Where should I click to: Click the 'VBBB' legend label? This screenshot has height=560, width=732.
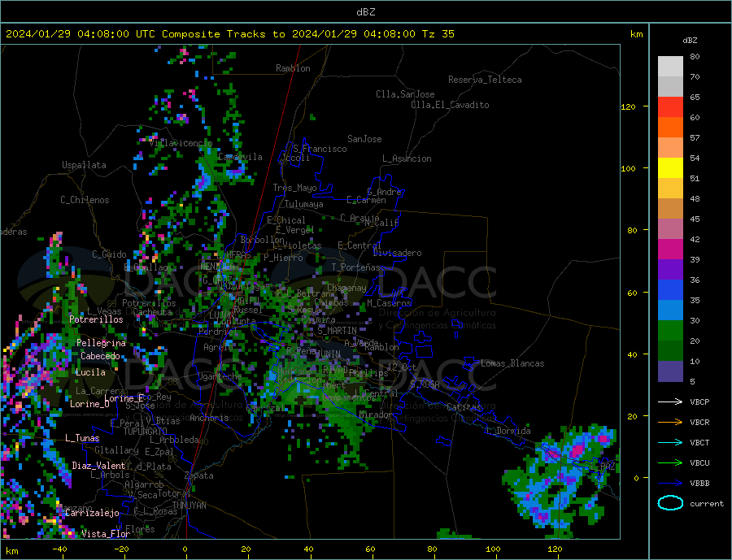pos(699,484)
